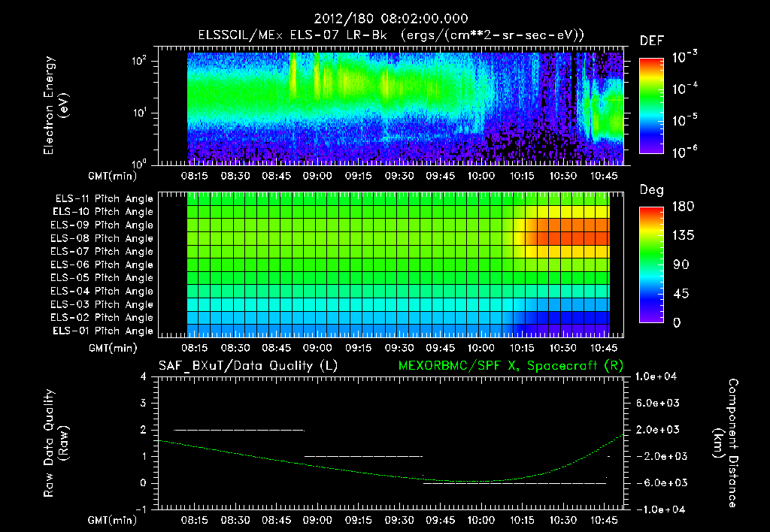Click '10:45' time label under data quality panel
The image size is (770, 532).
(x=604, y=520)
